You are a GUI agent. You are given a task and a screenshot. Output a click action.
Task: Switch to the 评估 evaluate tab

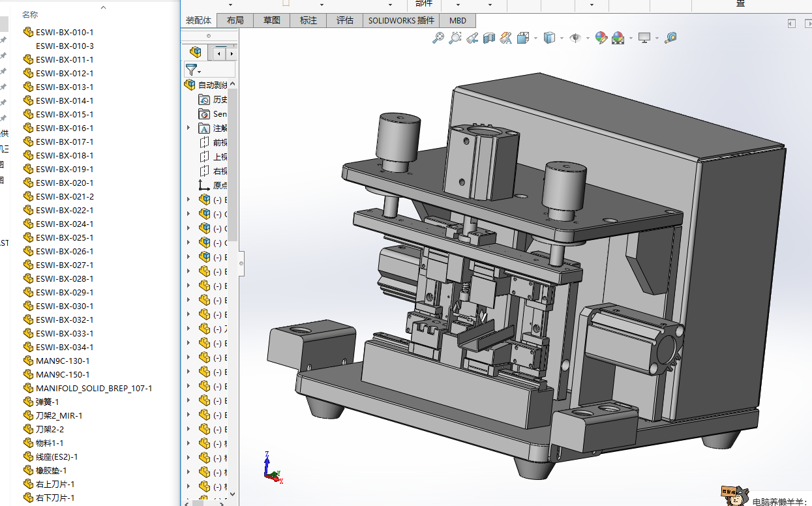tap(344, 20)
